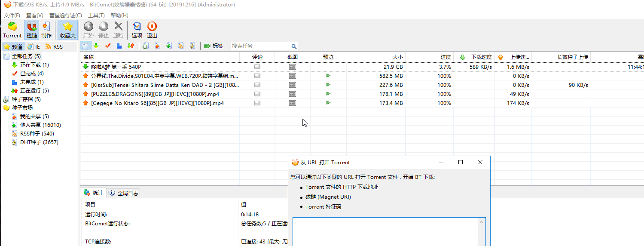Open the 文件(F) menu
This screenshot has width=644, height=246.
click(x=12, y=15)
